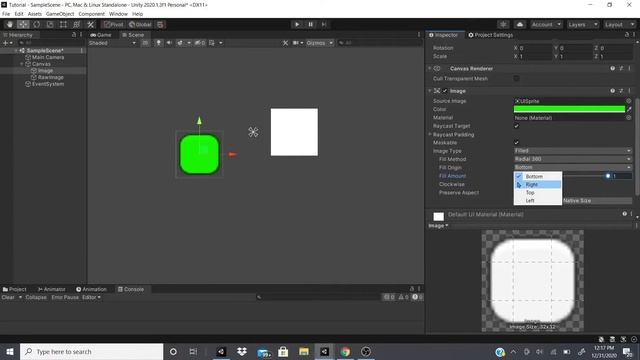Toggle scene audio icon
The width and height of the screenshot is (640, 360).
click(x=169, y=43)
